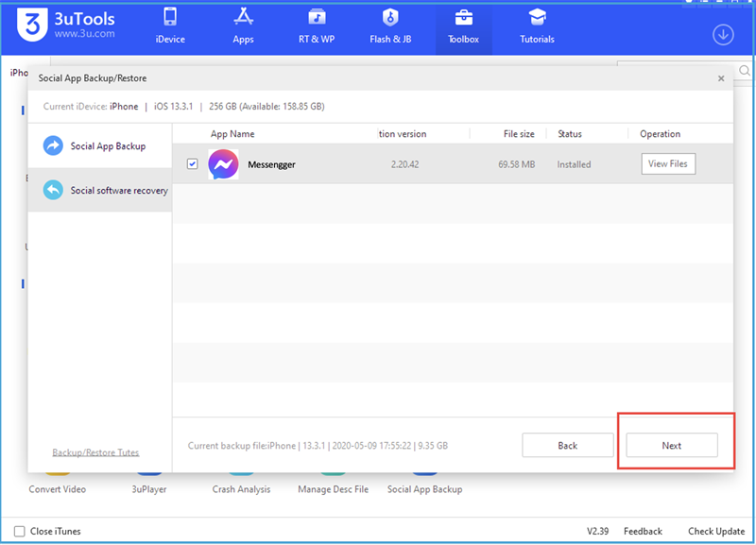The image size is (756, 545).
Task: Click the 69.58 MB file size cell
Action: (x=516, y=164)
